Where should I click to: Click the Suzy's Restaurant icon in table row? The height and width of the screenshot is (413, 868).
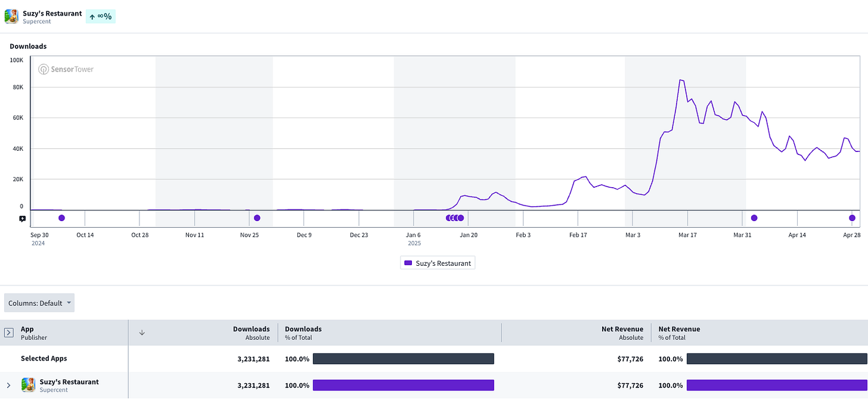pos(28,385)
